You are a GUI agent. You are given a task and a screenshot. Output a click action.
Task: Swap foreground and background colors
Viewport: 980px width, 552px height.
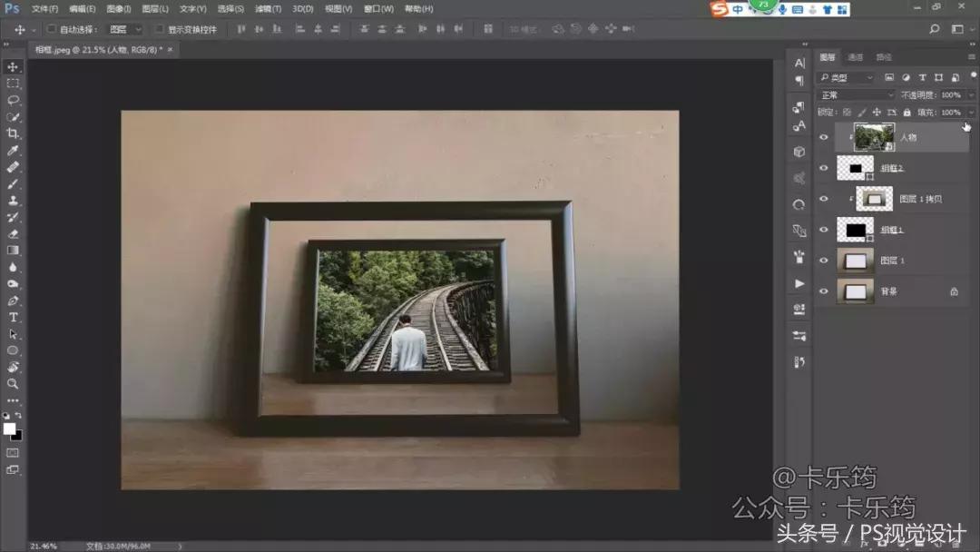click(x=19, y=415)
